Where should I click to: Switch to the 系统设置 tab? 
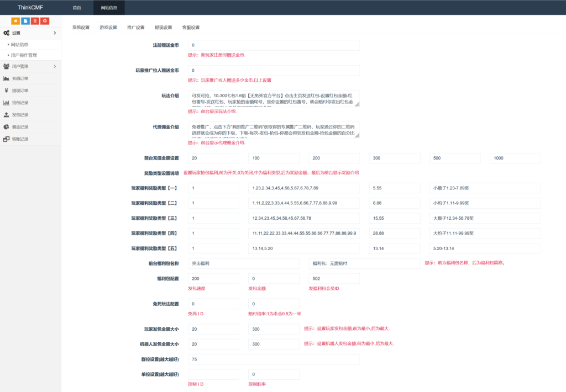tap(81, 28)
